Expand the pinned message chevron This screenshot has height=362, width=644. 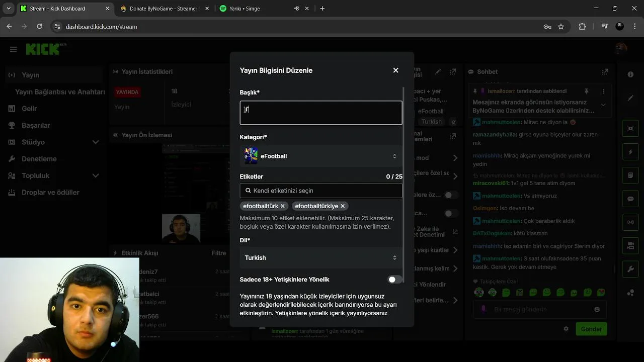[x=603, y=105]
